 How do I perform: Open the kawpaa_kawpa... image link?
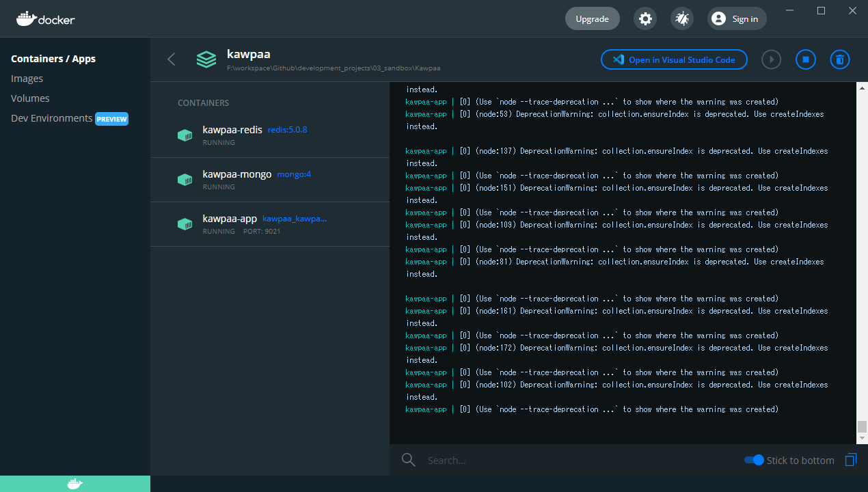coord(295,219)
